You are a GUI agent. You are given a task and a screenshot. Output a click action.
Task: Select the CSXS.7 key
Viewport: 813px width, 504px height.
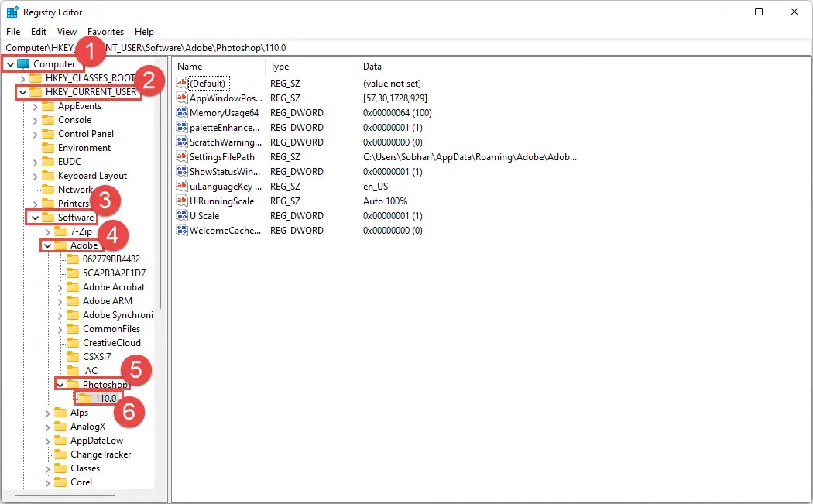coord(97,357)
